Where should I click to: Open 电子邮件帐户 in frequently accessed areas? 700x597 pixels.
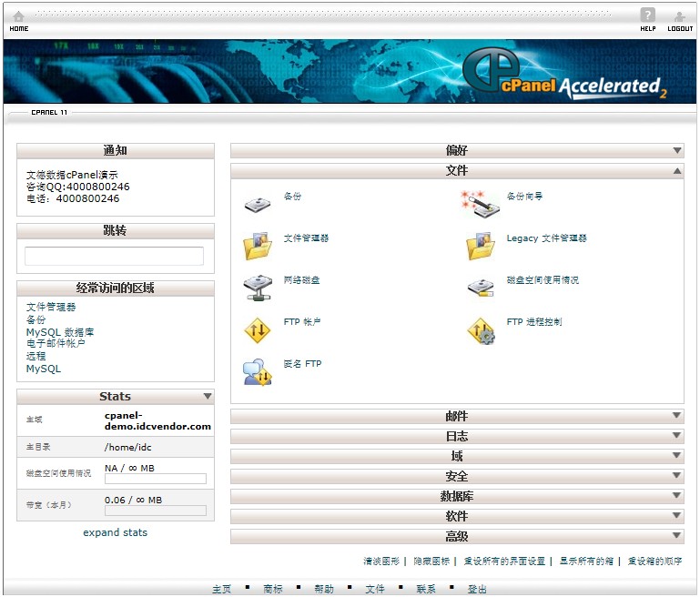[x=56, y=343]
